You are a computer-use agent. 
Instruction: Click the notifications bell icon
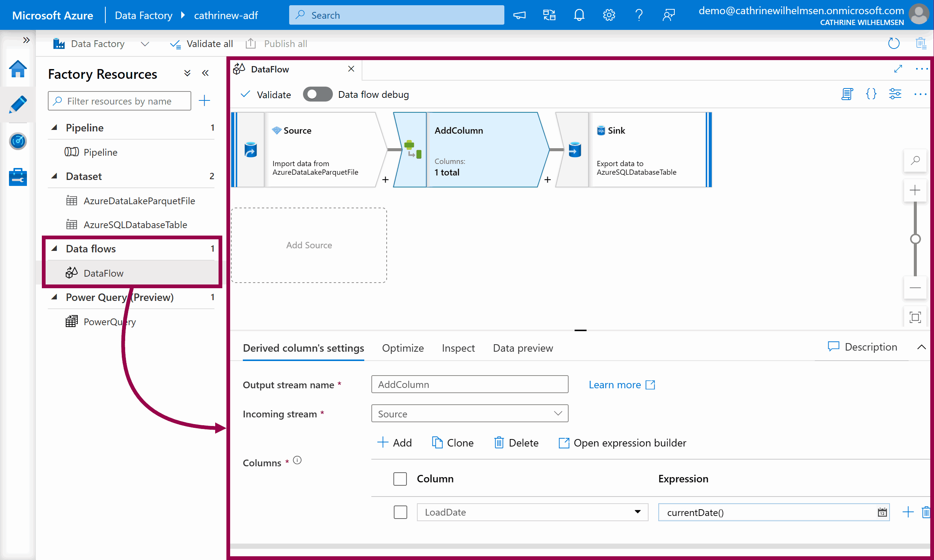(x=579, y=15)
